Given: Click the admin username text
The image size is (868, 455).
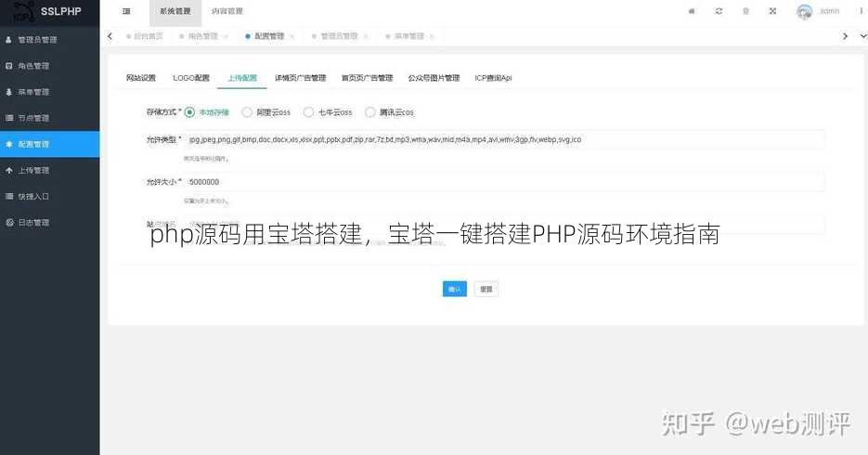Looking at the screenshot, I should click(829, 11).
